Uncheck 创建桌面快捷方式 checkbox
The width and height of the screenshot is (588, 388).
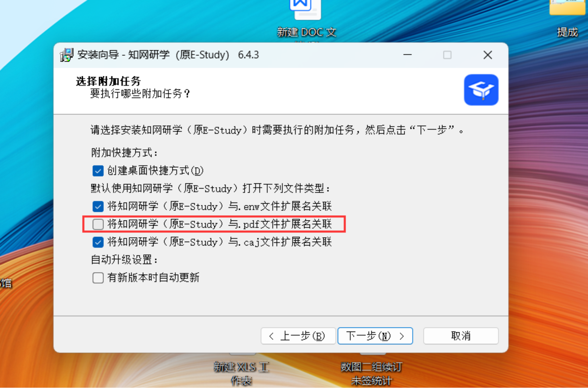point(98,171)
